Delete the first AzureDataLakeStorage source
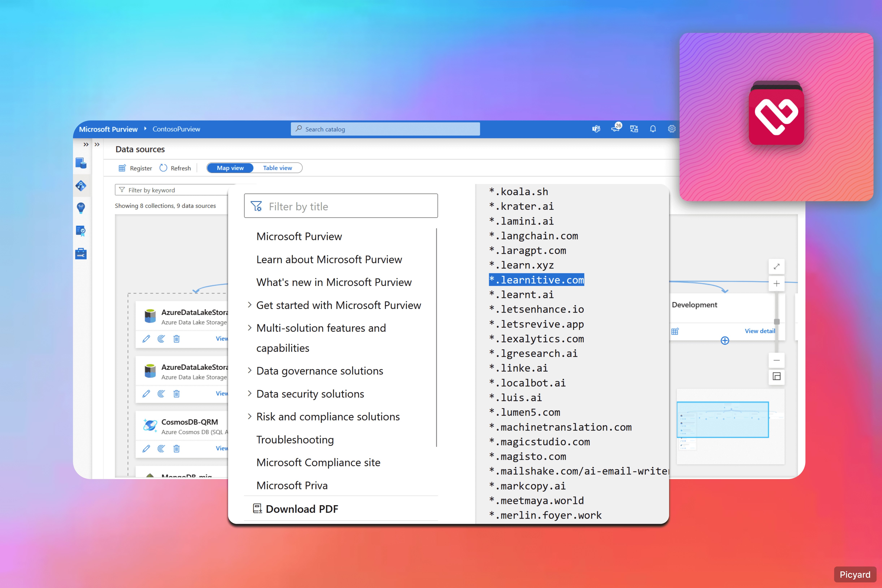The image size is (882, 588). (177, 339)
